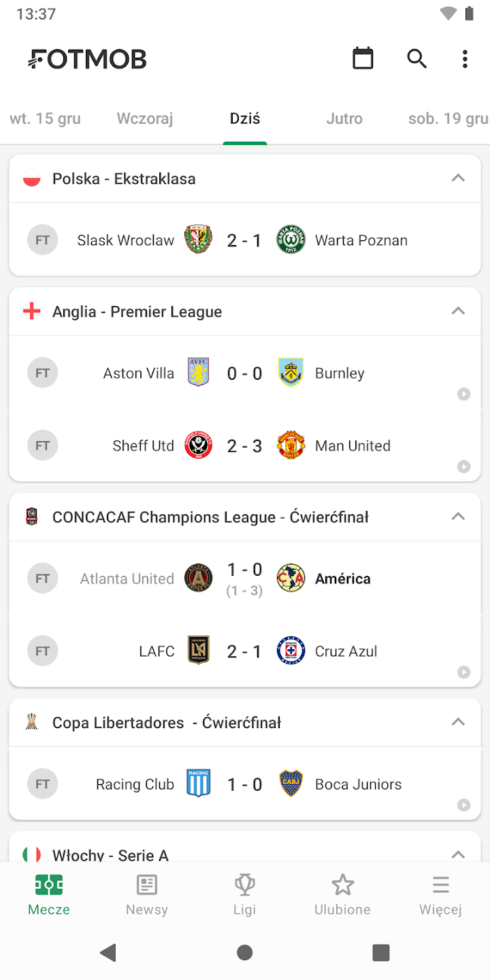Image resolution: width=490 pixels, height=980 pixels.
Task: Collapse the Polska - Ekstraklasa section
Action: pos(458,178)
